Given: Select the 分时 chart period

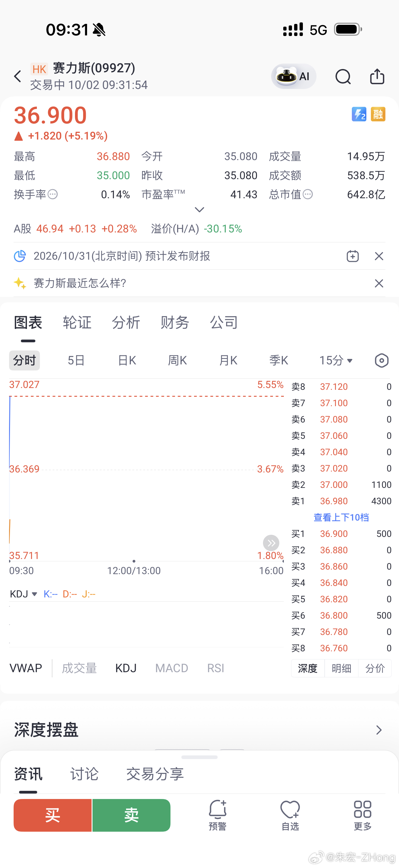Looking at the screenshot, I should click(24, 360).
